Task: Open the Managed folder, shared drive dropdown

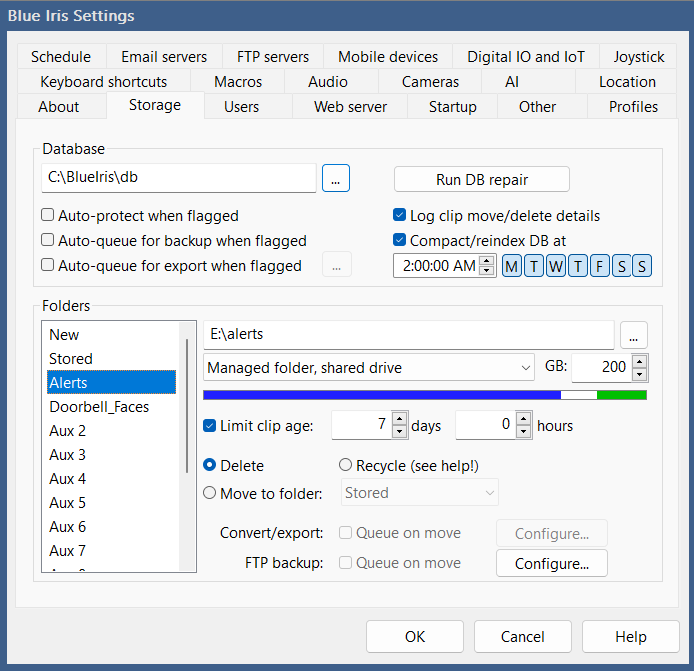Action: [369, 368]
